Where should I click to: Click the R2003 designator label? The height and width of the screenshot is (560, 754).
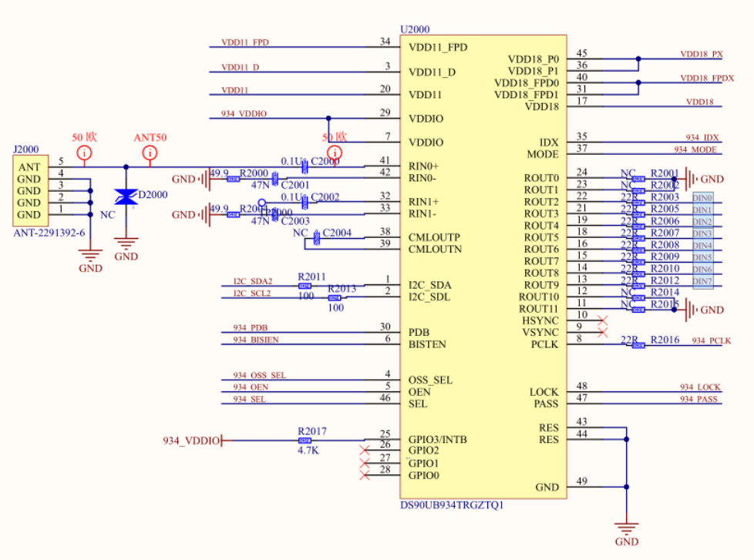point(665,197)
